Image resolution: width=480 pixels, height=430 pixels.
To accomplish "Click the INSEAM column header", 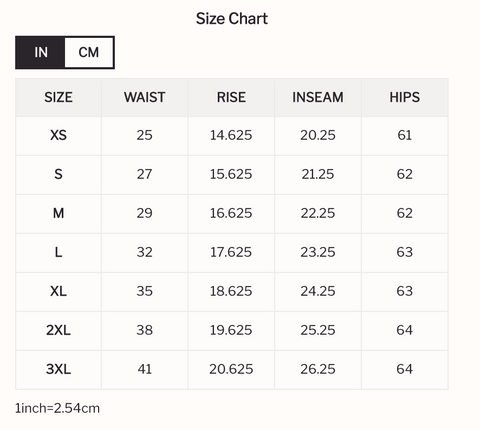I will coord(318,97).
